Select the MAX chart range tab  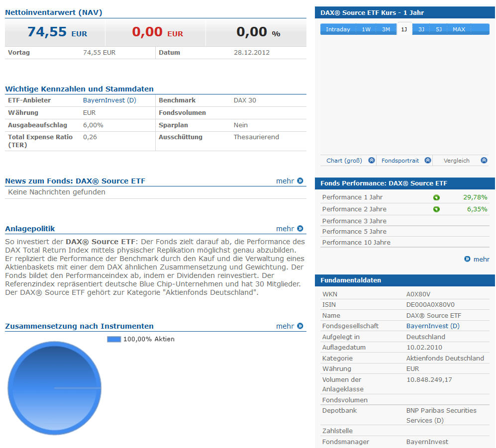(x=459, y=29)
